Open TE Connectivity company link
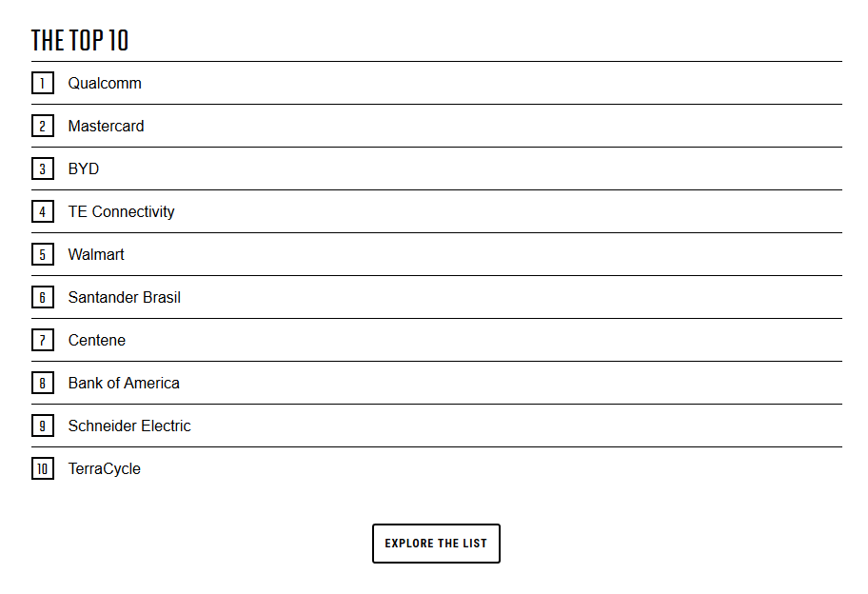Image resolution: width=868 pixels, height=594 pixels. [121, 211]
